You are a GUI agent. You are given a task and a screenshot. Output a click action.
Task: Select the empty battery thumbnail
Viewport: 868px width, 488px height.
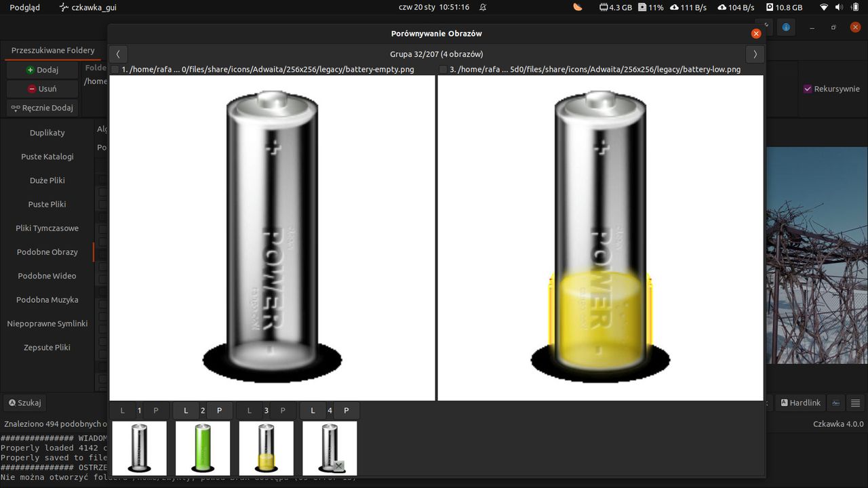coord(139,448)
